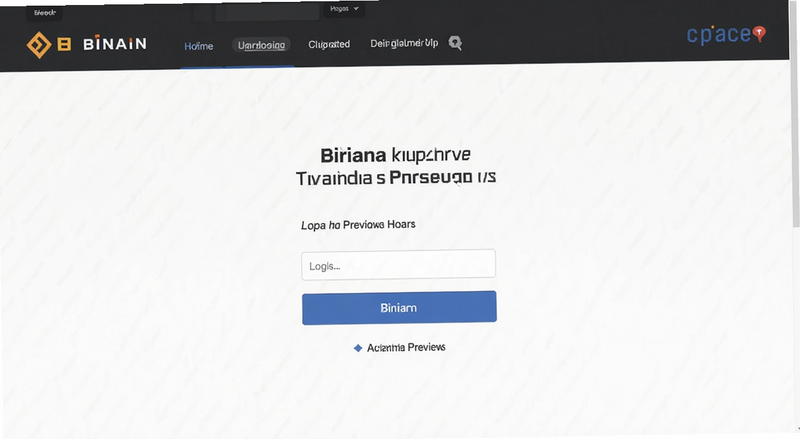Viewport: 800px width, 439px height.
Task: Open the Aciantia Previews link
Action: (x=406, y=348)
